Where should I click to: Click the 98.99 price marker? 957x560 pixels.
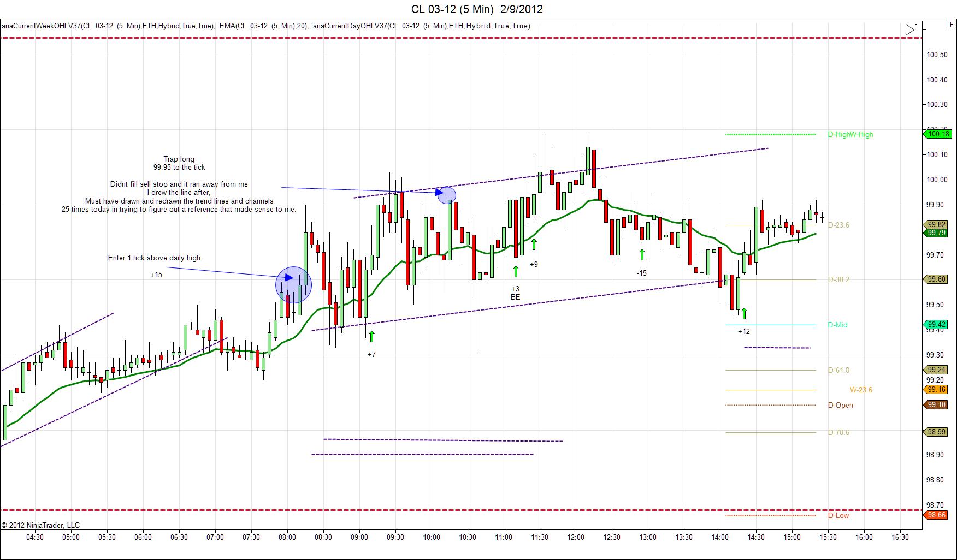pos(936,432)
